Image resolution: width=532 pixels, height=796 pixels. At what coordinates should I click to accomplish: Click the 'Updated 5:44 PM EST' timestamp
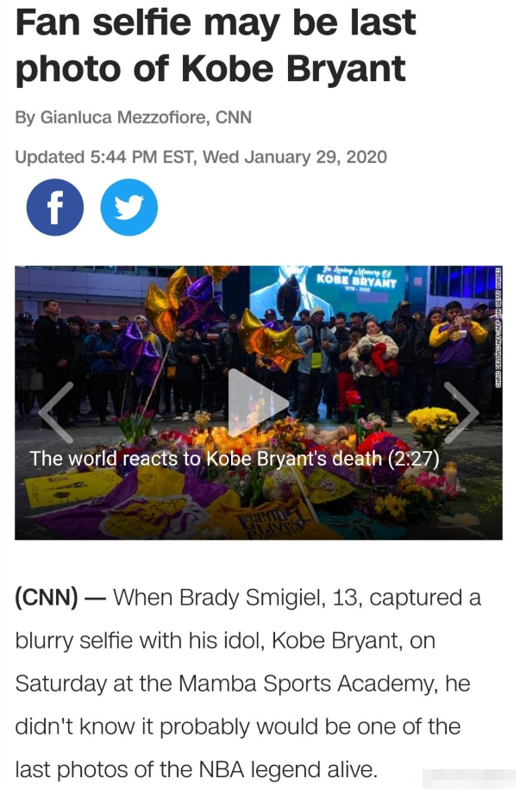[105, 157]
